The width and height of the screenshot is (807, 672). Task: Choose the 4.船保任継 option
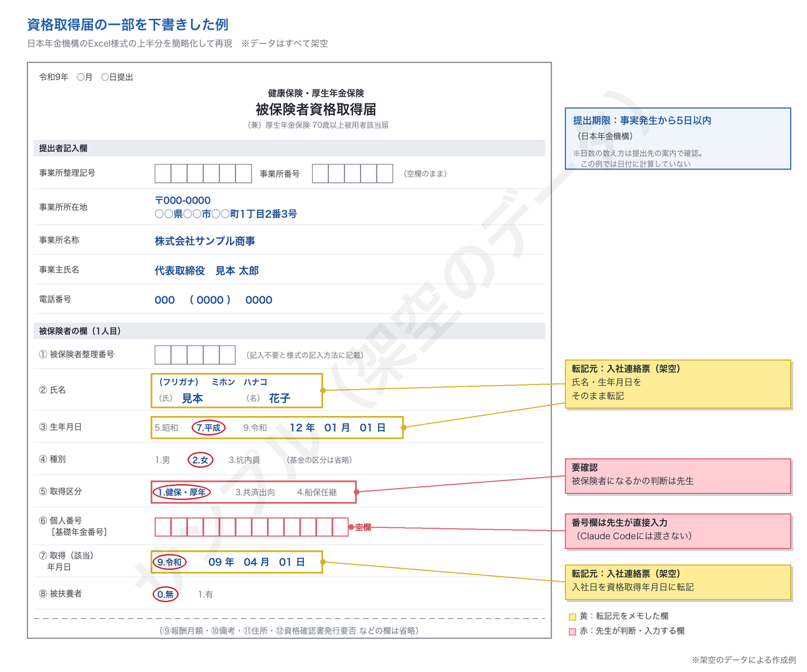coord(317,492)
